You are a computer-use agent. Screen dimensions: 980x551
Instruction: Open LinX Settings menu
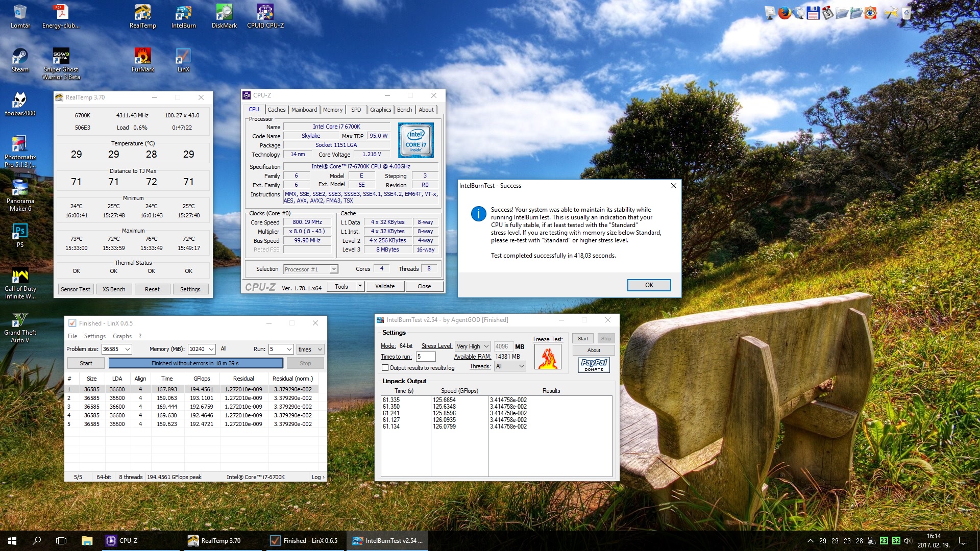click(95, 336)
